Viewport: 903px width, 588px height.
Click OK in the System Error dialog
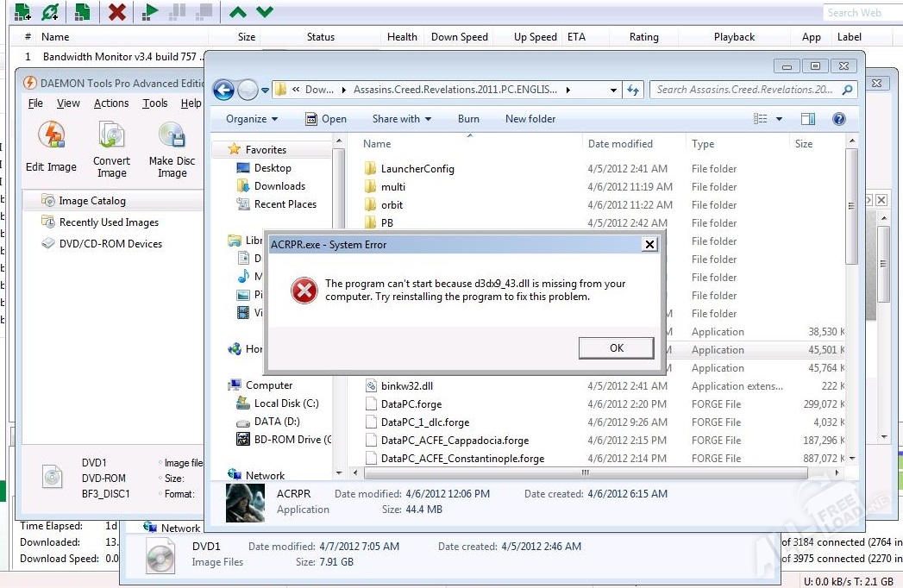pyautogui.click(x=616, y=348)
